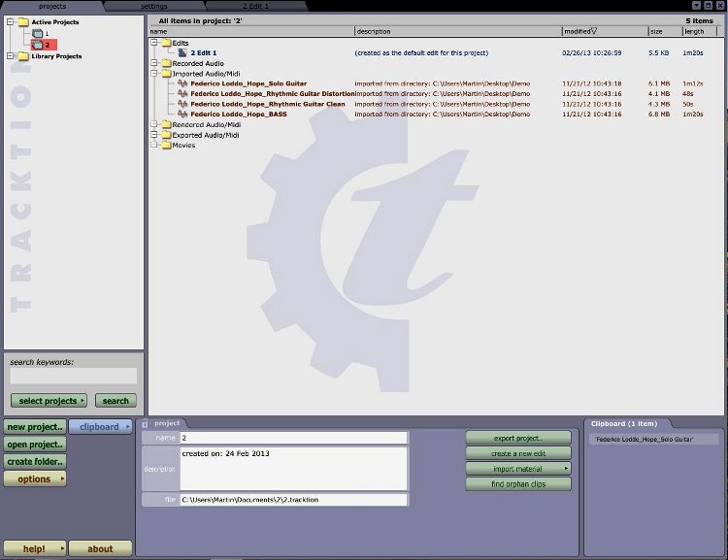
Task: Select the 2 Edit 1 row name
Action: [x=204, y=53]
